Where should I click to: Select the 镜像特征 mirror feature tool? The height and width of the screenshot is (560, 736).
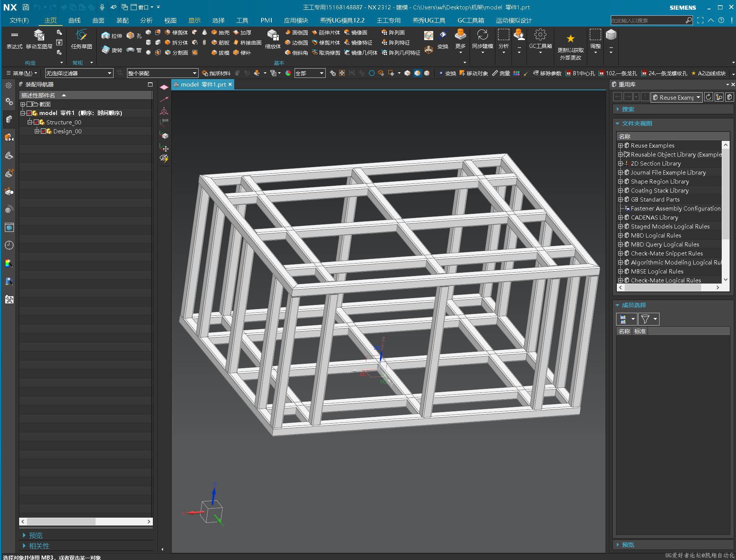coord(358,43)
